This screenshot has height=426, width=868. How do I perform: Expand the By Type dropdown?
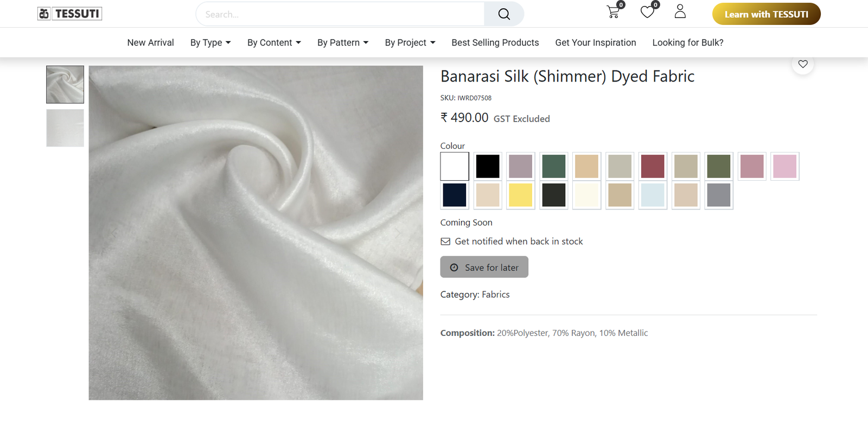point(210,42)
